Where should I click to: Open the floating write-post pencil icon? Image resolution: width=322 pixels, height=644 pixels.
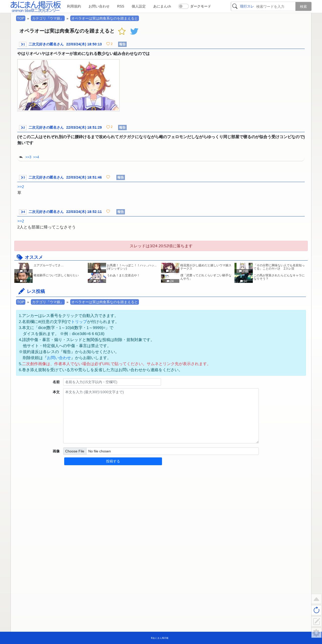[316, 621]
